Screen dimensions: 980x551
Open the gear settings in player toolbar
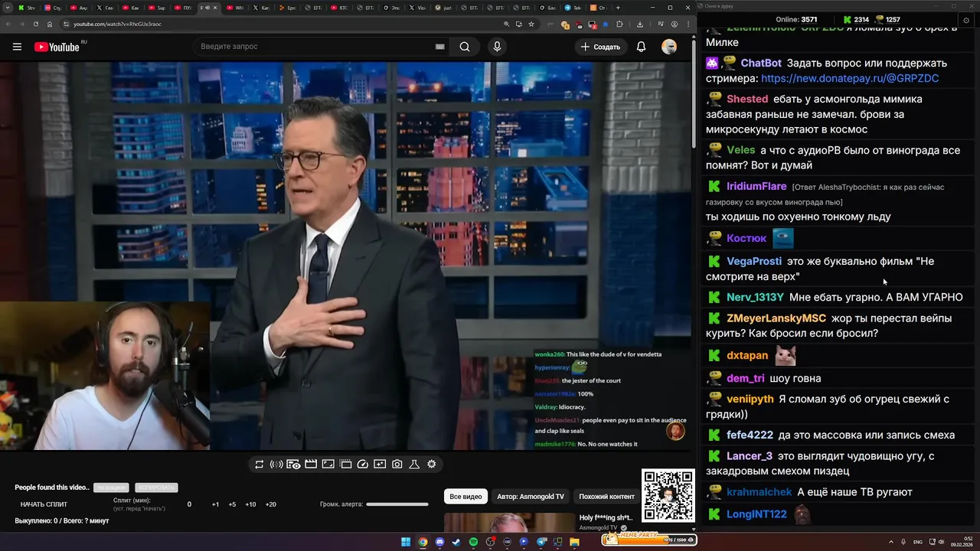[x=432, y=465]
